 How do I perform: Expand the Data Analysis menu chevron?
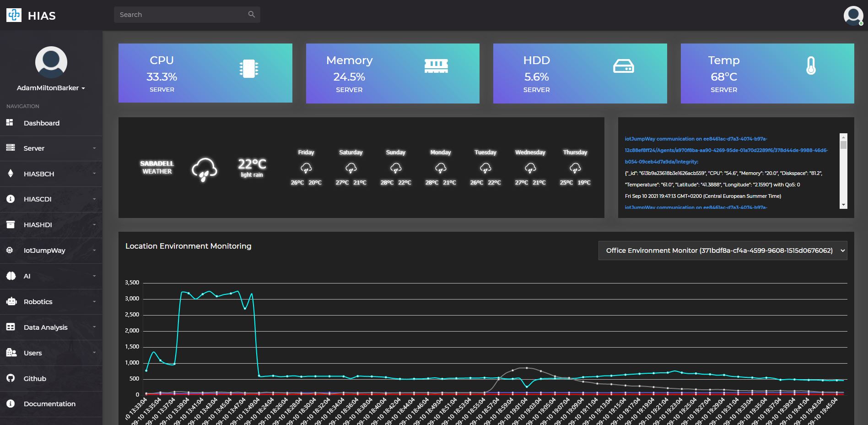94,327
